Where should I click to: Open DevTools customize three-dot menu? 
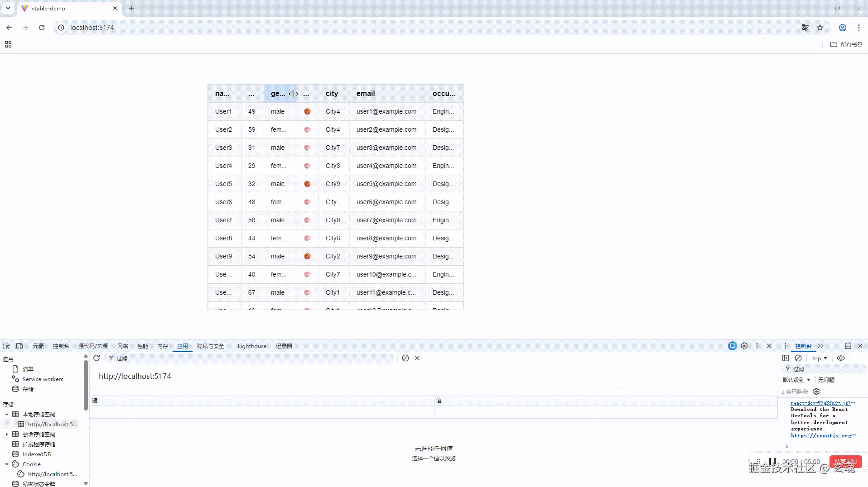click(x=757, y=346)
